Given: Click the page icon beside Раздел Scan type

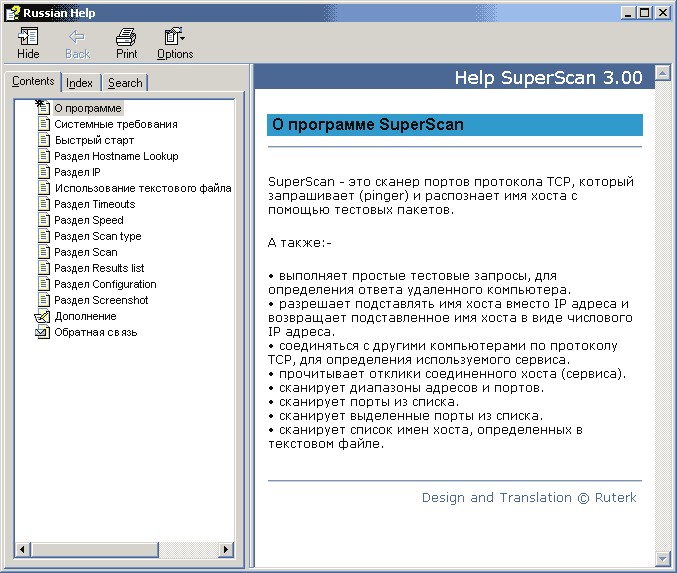Looking at the screenshot, I should pyautogui.click(x=43, y=236).
